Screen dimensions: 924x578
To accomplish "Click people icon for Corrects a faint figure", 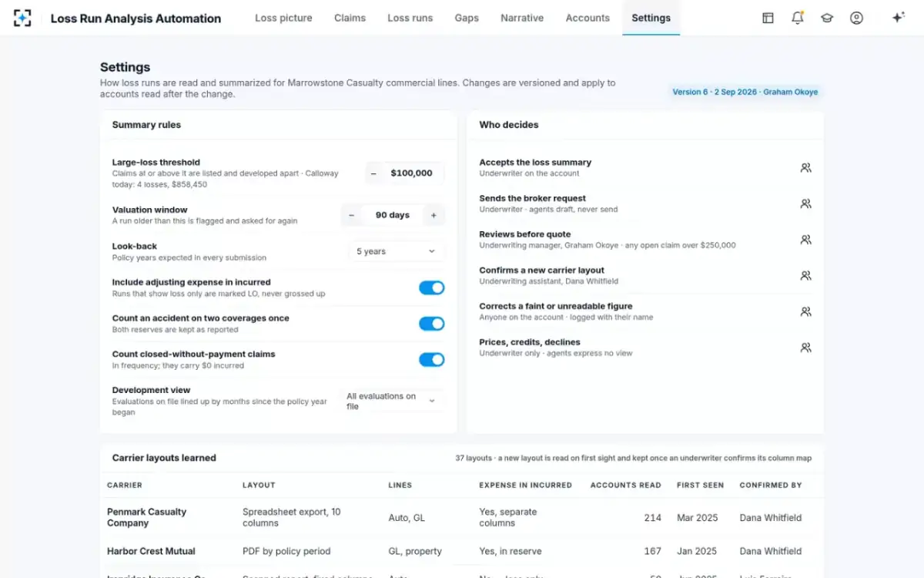I will 805,311.
